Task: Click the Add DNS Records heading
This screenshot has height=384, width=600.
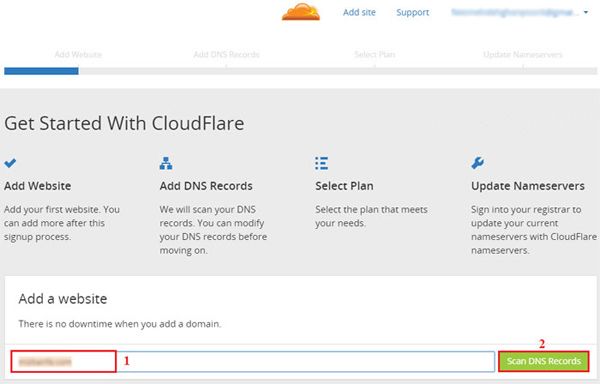Action: 206,186
